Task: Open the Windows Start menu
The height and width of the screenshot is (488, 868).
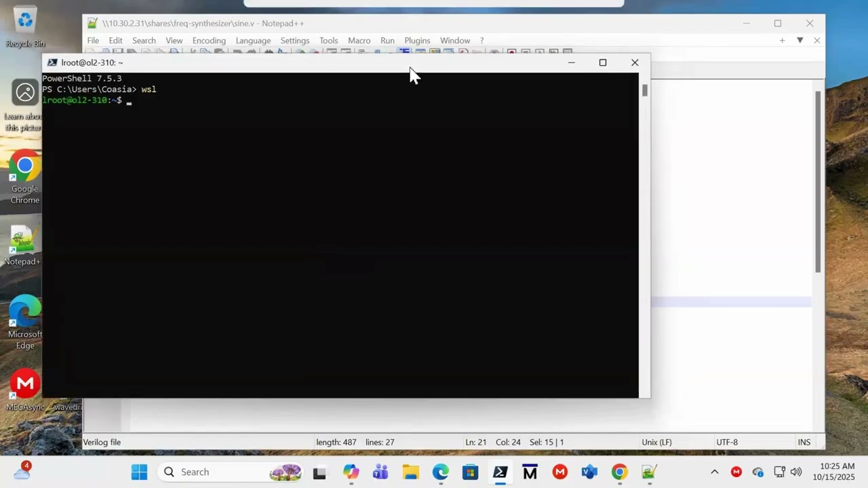Action: coord(139,472)
